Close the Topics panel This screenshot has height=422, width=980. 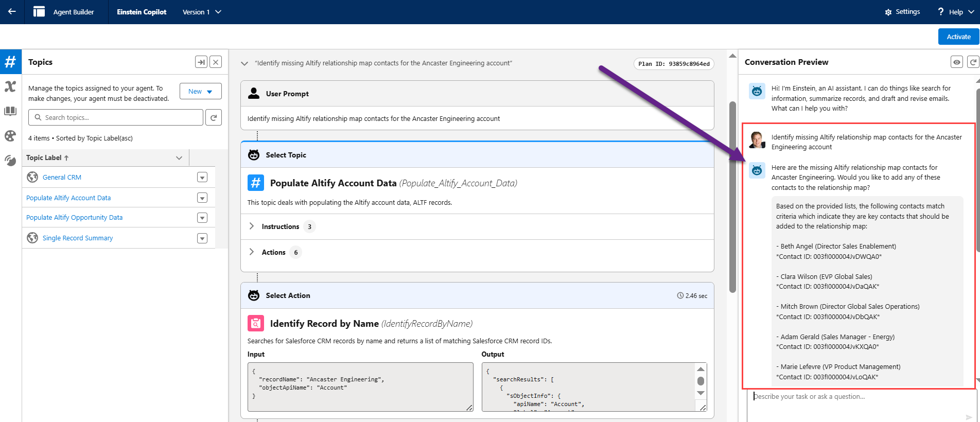(x=216, y=62)
